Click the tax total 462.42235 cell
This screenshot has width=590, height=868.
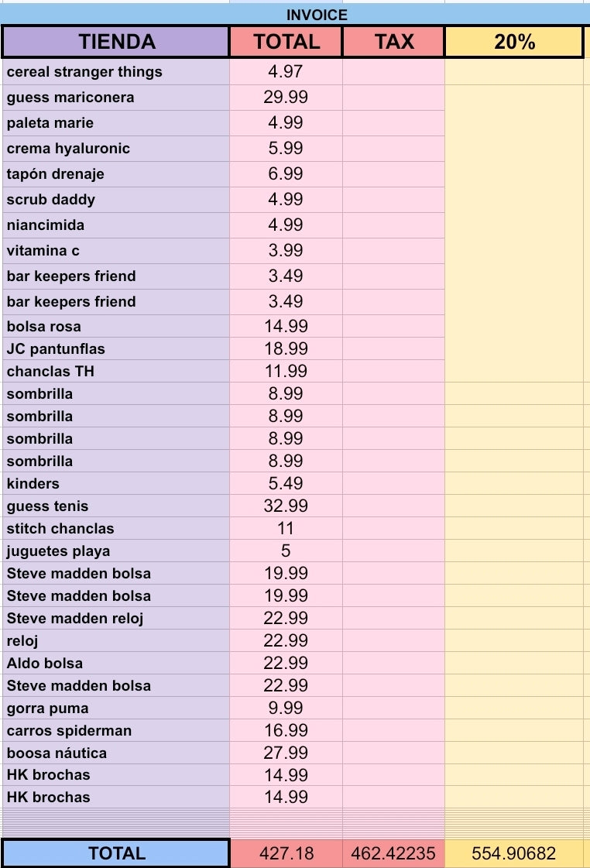coord(393,853)
